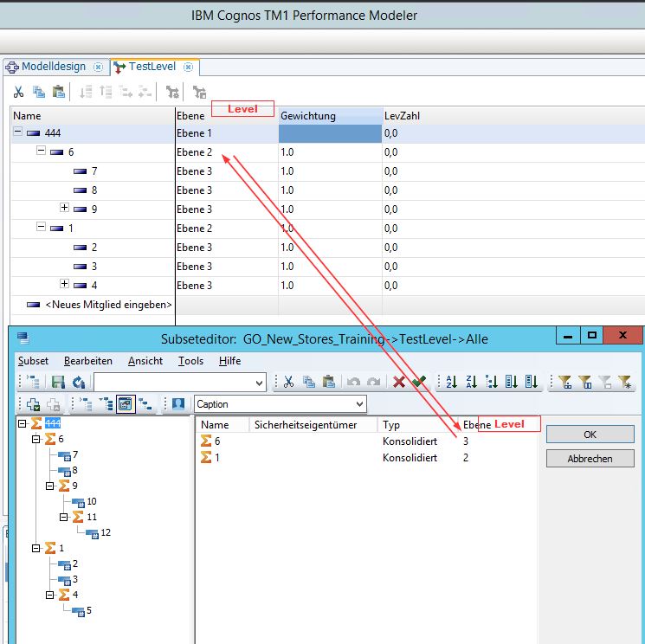Close the TestLevel tab
This screenshot has height=644, width=645.
(x=188, y=67)
